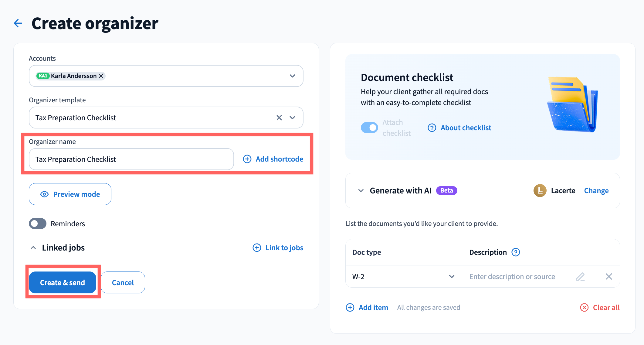The image size is (644, 345).
Task: Click the Description help question icon
Action: tap(516, 252)
